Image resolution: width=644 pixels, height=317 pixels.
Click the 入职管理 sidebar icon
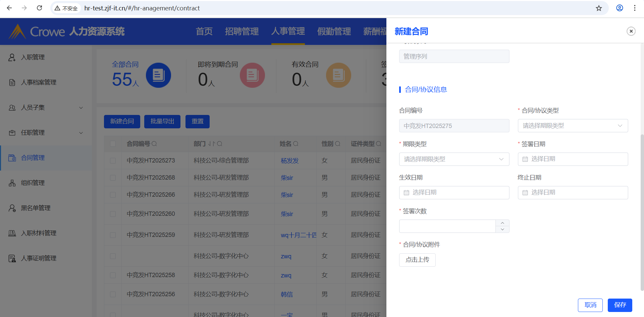click(12, 57)
